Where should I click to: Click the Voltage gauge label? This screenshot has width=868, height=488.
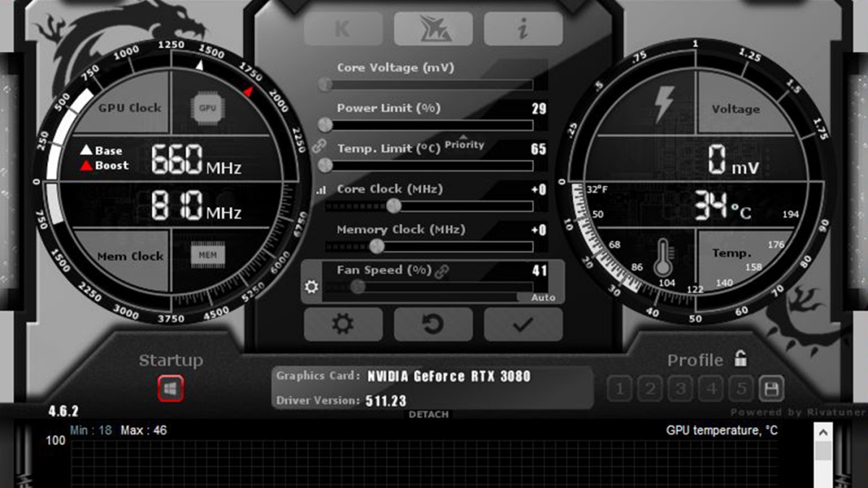pyautogui.click(x=736, y=109)
